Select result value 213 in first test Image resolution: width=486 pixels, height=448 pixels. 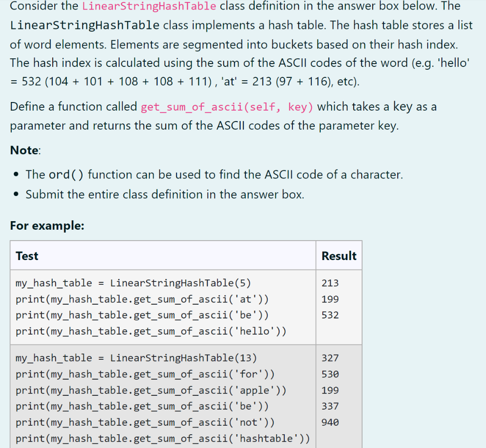coord(329,283)
